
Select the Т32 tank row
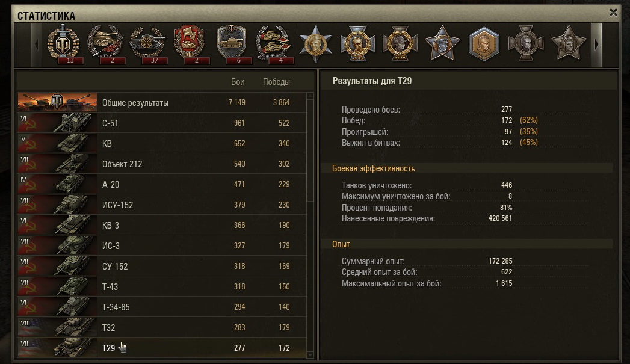(x=161, y=327)
